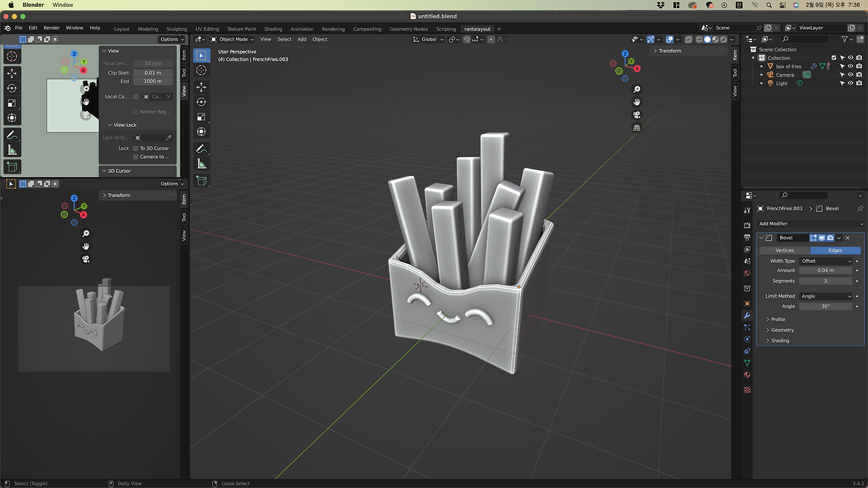Viewport: 868px width, 488px height.
Task: Switch to the Shading workspace tab
Action: click(x=273, y=29)
